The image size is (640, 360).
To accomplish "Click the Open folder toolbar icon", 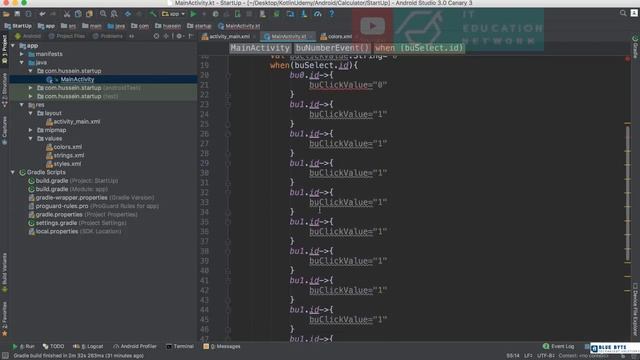I will 6,14.
